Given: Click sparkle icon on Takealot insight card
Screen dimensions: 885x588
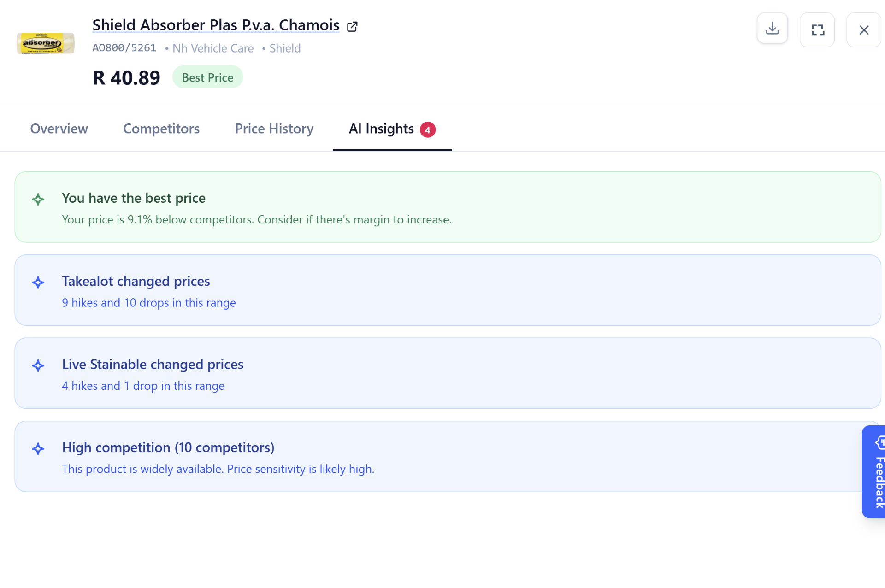Looking at the screenshot, I should (38, 282).
